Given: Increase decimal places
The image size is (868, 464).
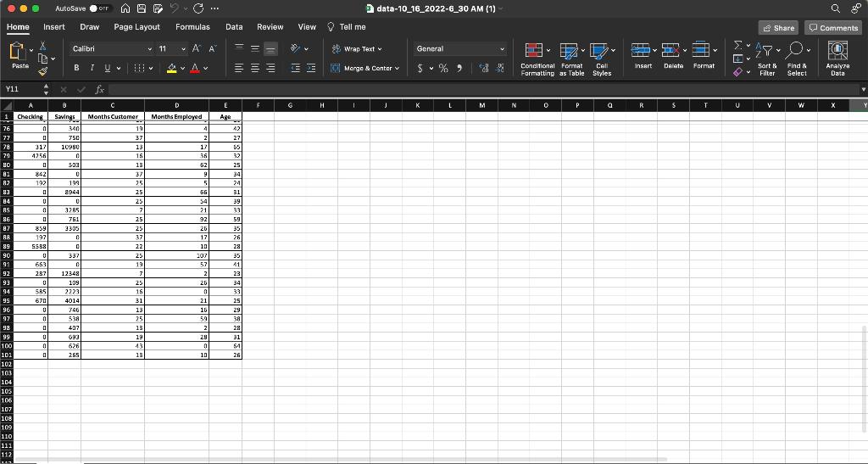Looking at the screenshot, I should tap(484, 68).
